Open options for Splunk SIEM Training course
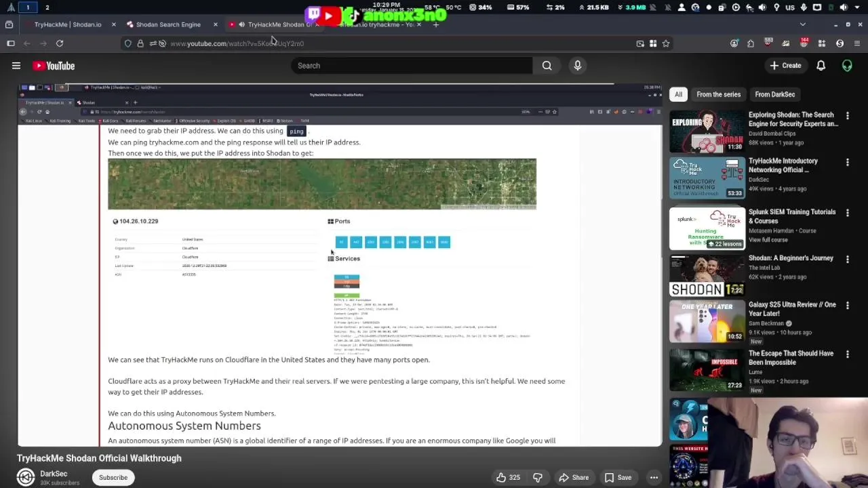This screenshot has width=868, height=488. (847, 213)
